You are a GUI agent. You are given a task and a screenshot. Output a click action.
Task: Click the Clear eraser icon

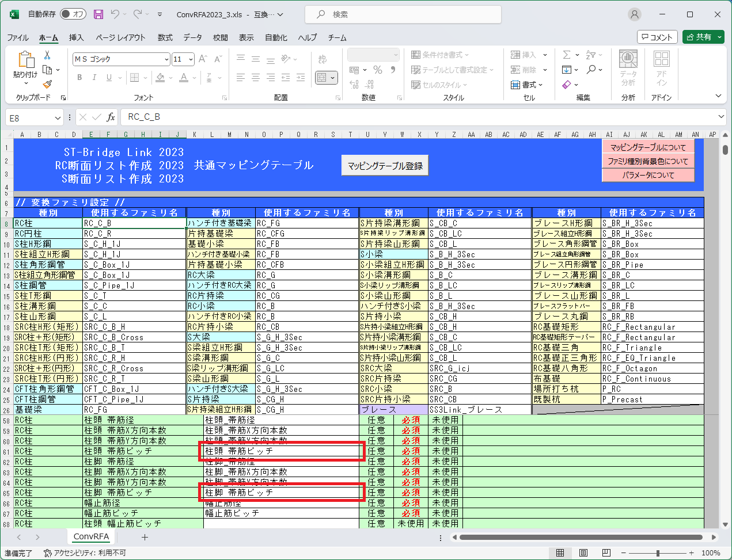(567, 85)
